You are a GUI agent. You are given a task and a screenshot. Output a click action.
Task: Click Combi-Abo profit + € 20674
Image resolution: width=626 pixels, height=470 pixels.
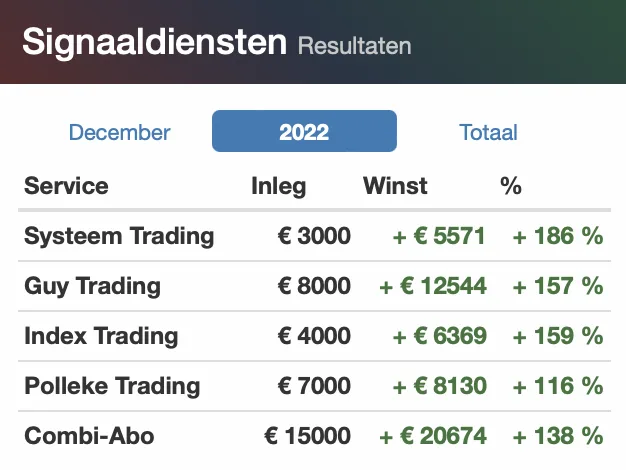coord(433,436)
